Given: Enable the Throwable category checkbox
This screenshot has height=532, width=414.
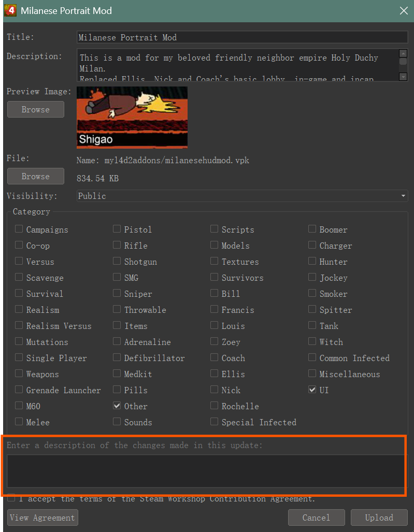Looking at the screenshot, I should click(117, 309).
